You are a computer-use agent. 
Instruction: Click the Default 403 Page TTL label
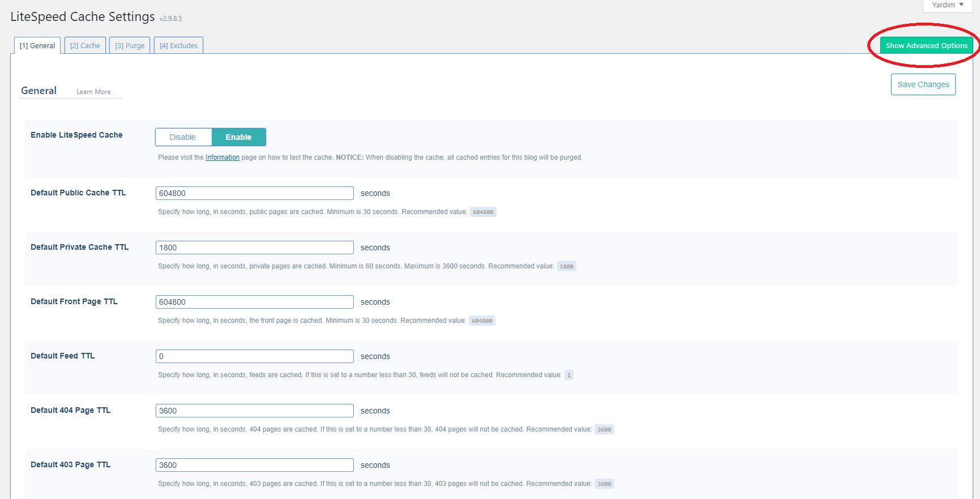coord(71,464)
